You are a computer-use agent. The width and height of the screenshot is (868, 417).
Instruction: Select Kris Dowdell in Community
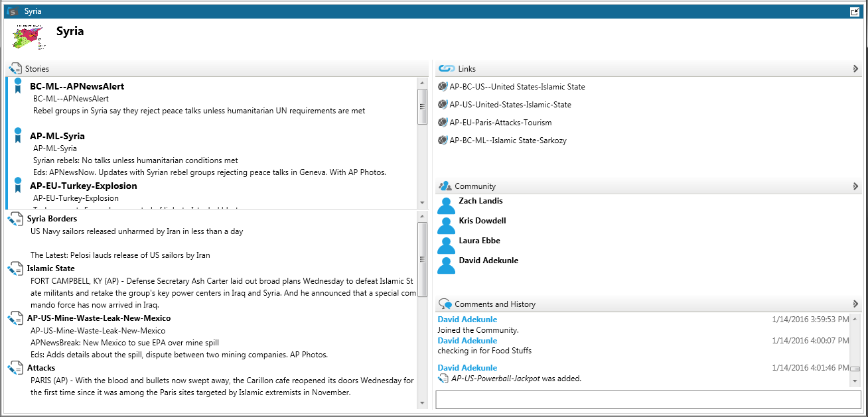(482, 221)
